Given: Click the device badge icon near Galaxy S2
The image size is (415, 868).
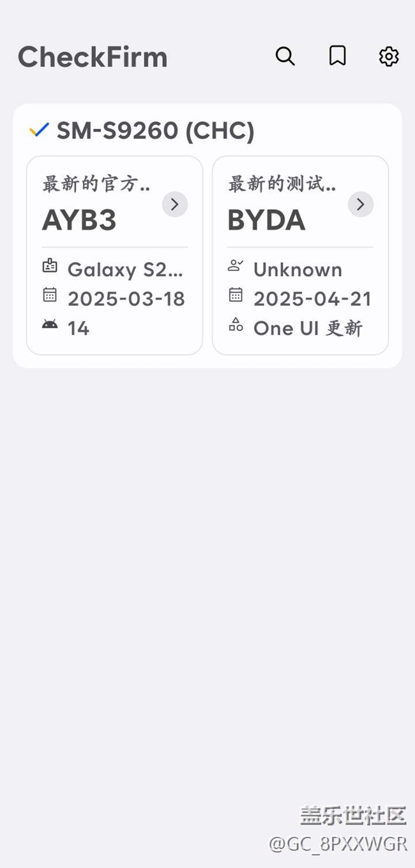Looking at the screenshot, I should point(50,267).
